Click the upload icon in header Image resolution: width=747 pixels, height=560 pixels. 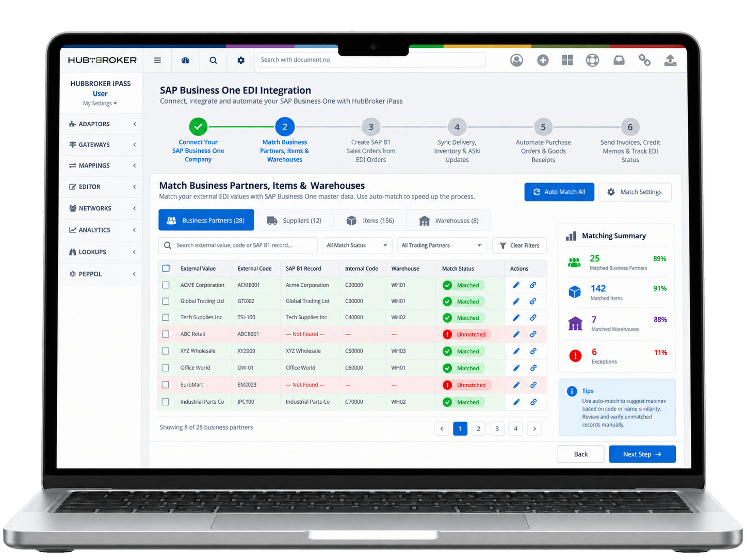tap(670, 60)
